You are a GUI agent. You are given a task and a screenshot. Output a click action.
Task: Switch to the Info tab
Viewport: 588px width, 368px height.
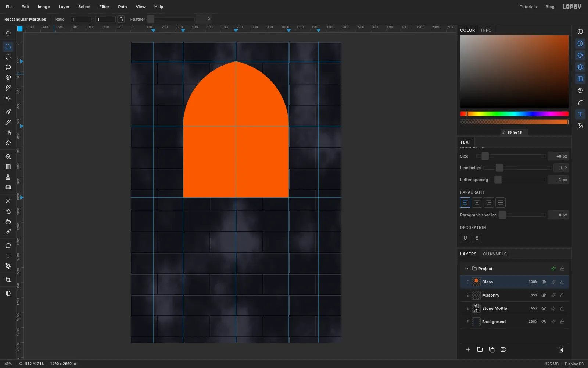486,30
